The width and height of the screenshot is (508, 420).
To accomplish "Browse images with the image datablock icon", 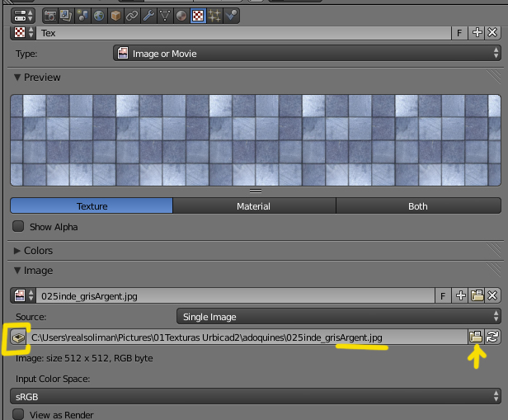I will point(23,295).
